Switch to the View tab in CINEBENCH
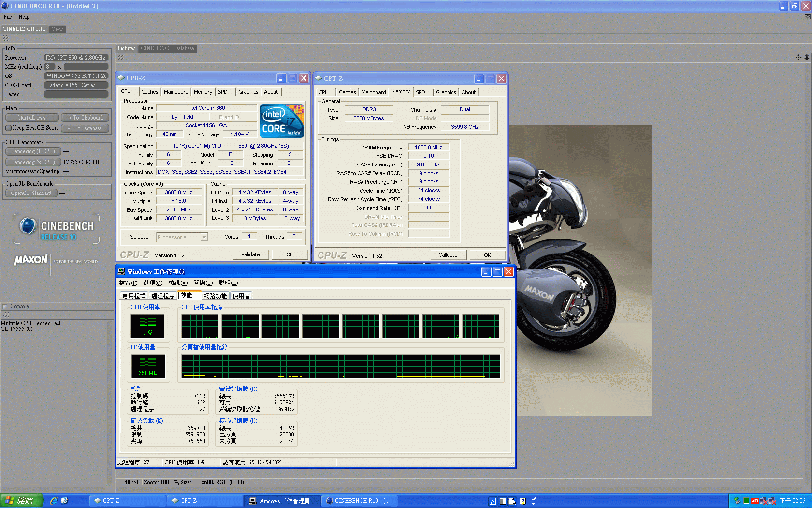812x508 pixels. (58, 29)
